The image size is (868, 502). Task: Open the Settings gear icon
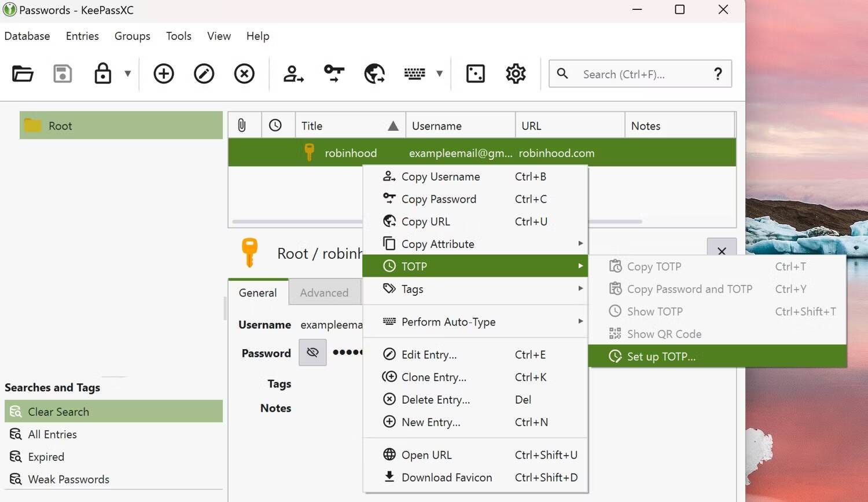click(x=516, y=74)
